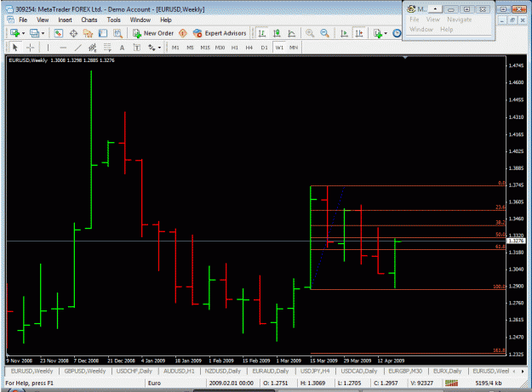Select the Fibonacci Retracement tool

click(x=107, y=48)
